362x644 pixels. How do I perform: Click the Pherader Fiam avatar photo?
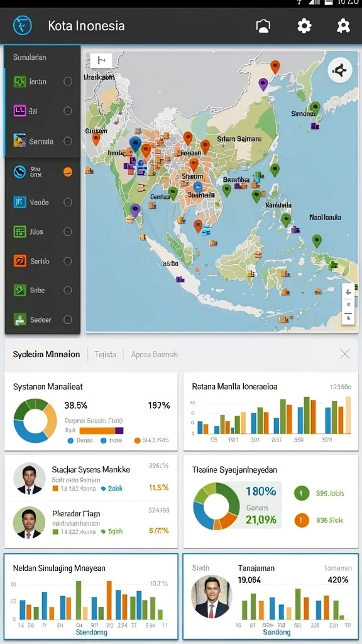coord(29,523)
